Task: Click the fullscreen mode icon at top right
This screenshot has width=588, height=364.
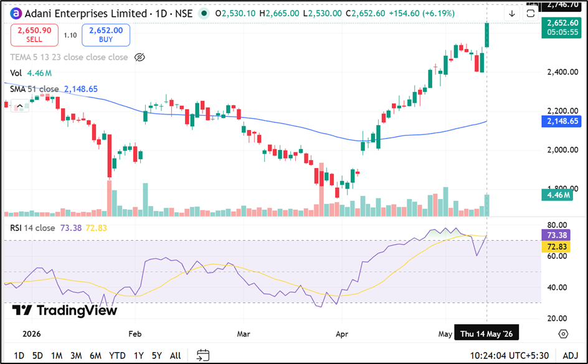Action: 530,14
